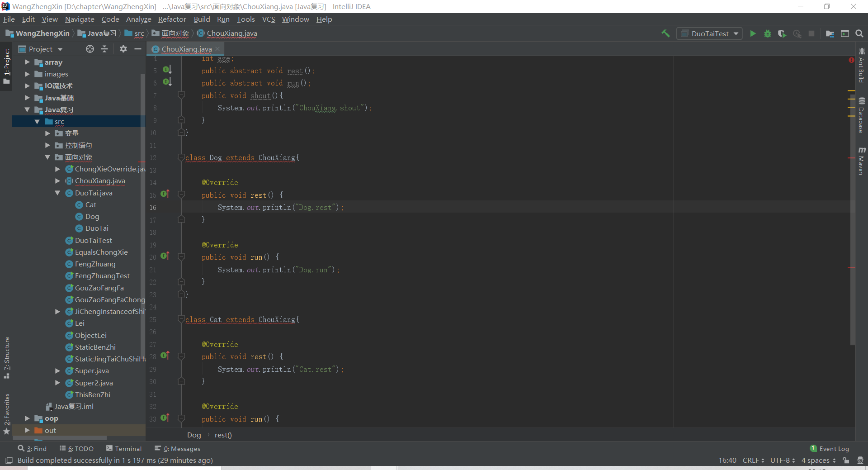This screenshot has height=470, width=868.
Task: Open the Refactor menu
Action: (172, 19)
